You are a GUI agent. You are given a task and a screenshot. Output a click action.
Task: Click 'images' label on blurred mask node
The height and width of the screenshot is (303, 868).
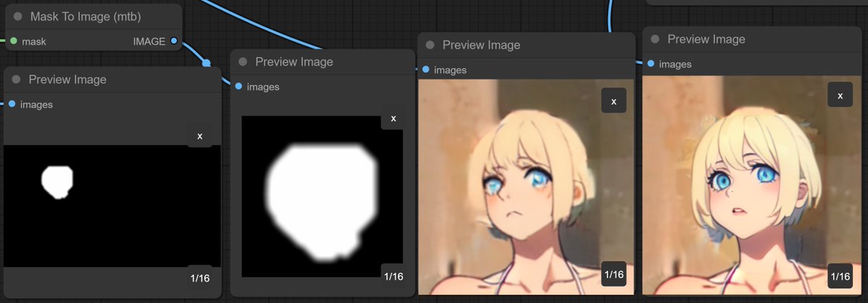coord(263,87)
